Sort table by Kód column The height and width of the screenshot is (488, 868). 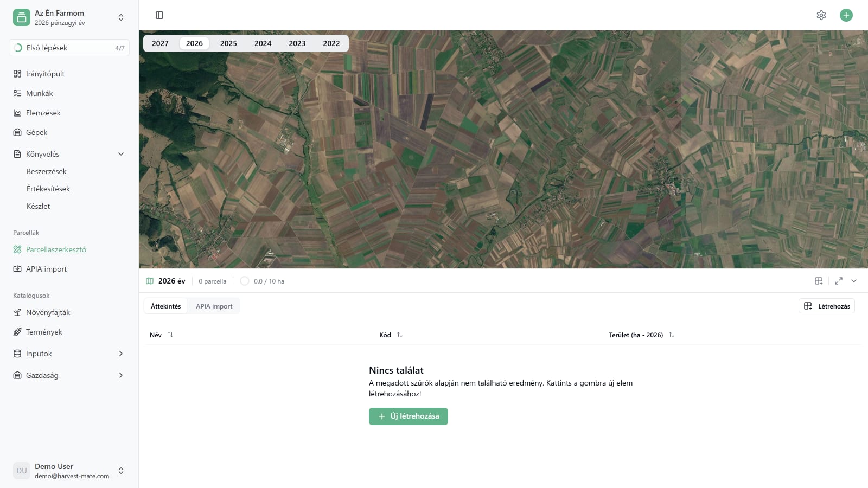point(391,335)
